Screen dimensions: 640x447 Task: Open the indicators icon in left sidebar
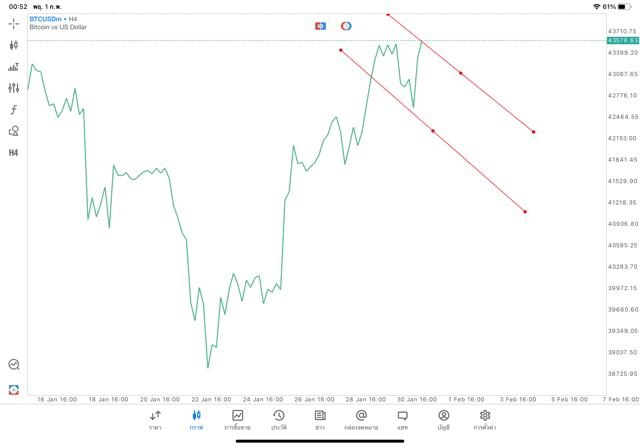pyautogui.click(x=14, y=67)
